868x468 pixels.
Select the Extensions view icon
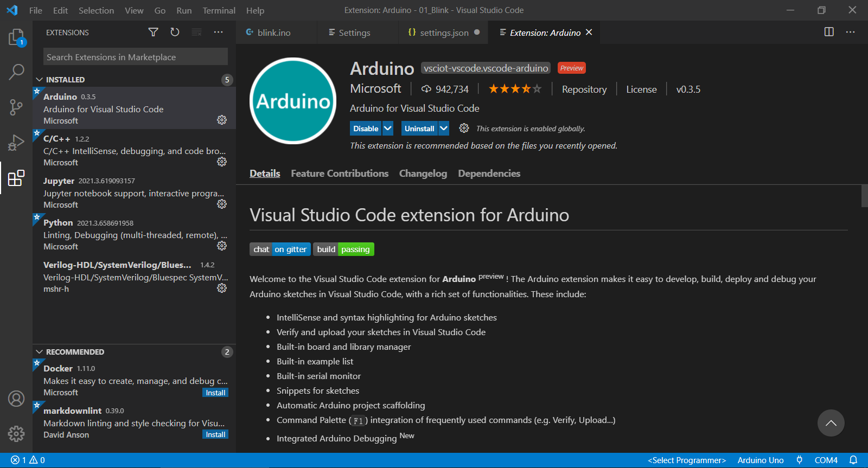16,177
